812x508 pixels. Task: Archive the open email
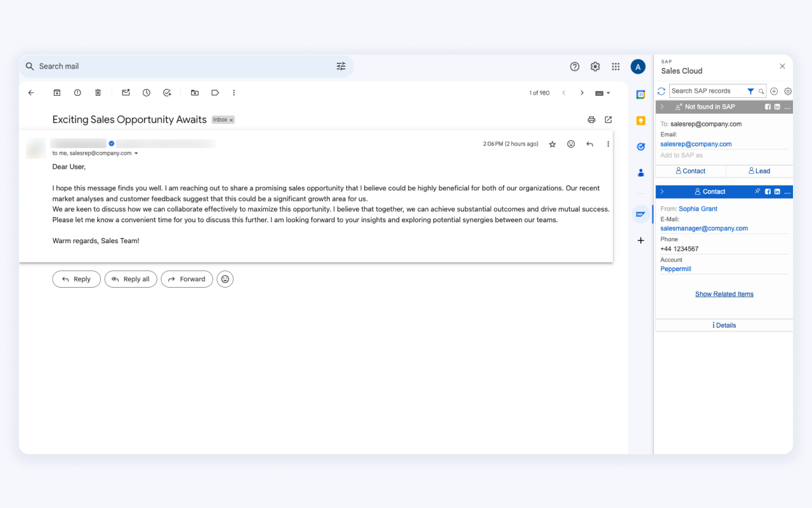coord(56,92)
